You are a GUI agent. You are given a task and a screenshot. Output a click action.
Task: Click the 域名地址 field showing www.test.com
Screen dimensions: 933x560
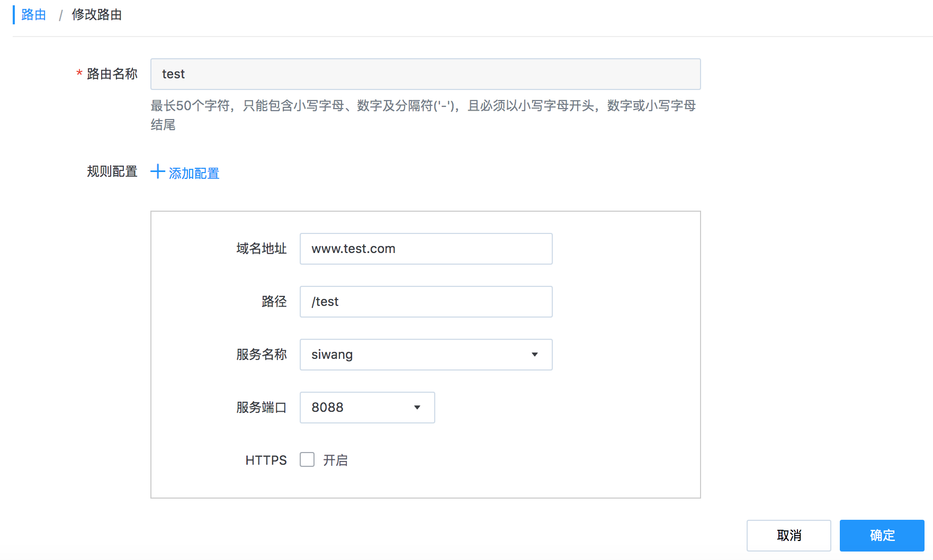click(426, 248)
